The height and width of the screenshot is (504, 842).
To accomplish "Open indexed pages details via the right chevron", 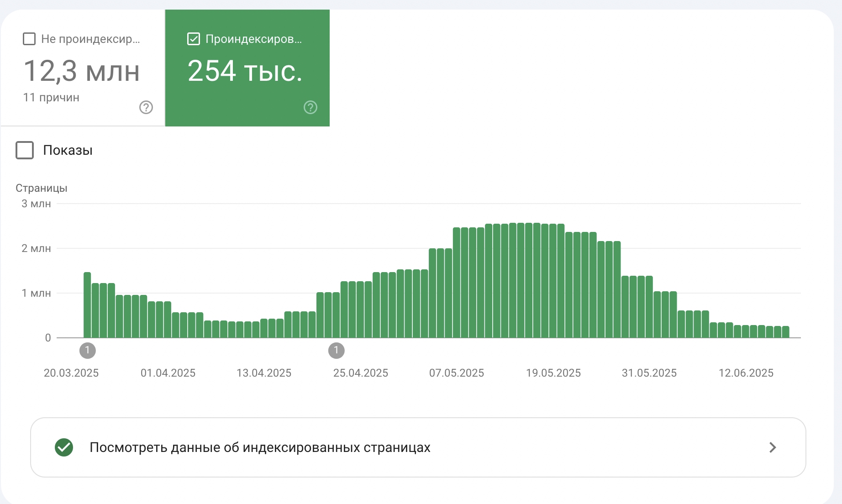I will coord(772,448).
